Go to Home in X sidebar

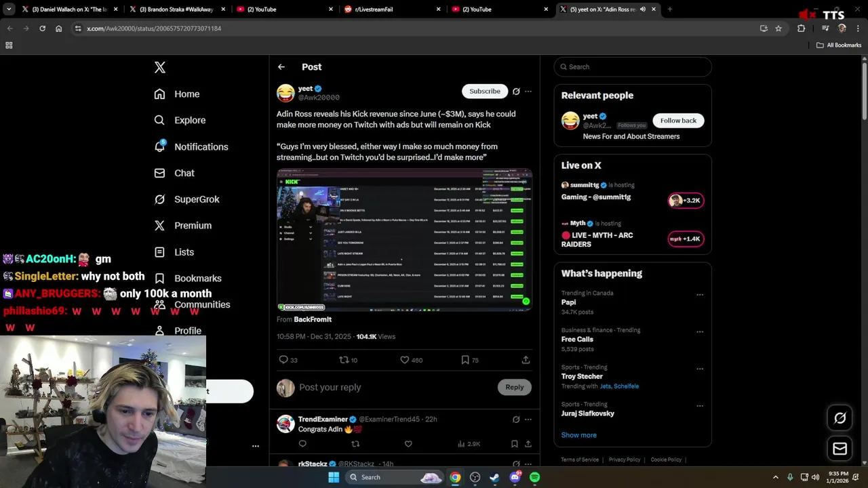(177, 94)
